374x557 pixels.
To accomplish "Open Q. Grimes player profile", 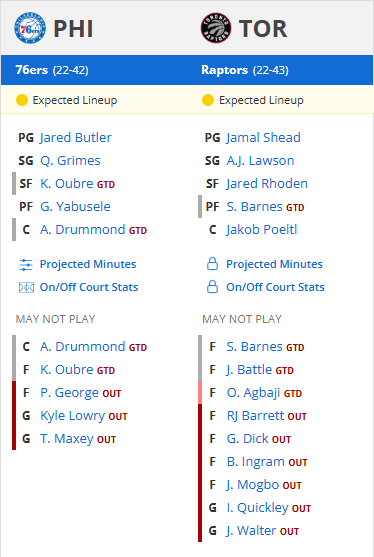I will click(70, 161).
